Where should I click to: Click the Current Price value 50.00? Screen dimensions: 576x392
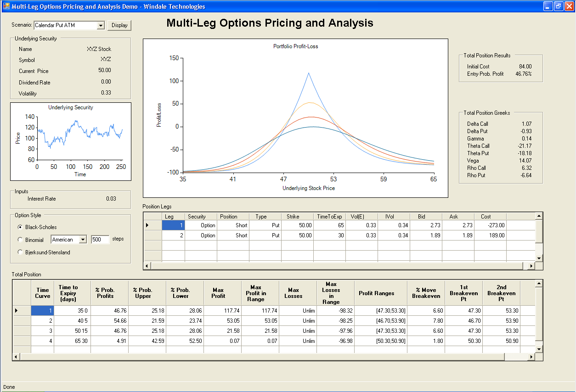coord(105,70)
